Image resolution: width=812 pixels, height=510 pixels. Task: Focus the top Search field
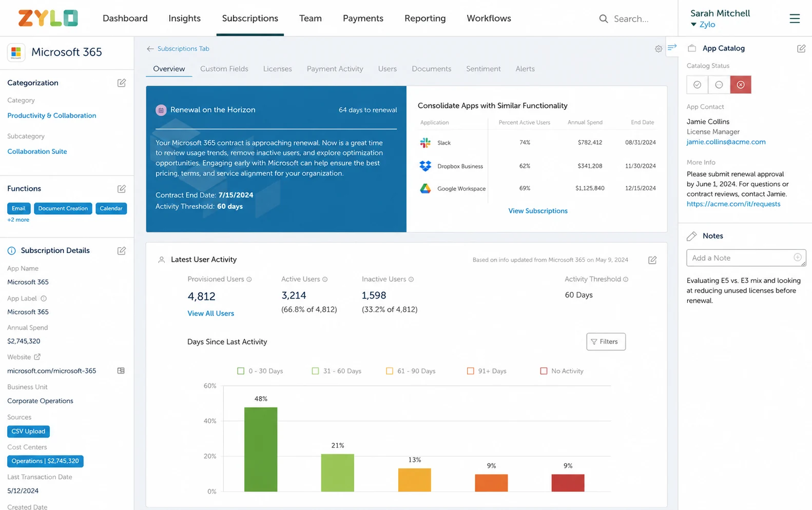click(x=631, y=19)
